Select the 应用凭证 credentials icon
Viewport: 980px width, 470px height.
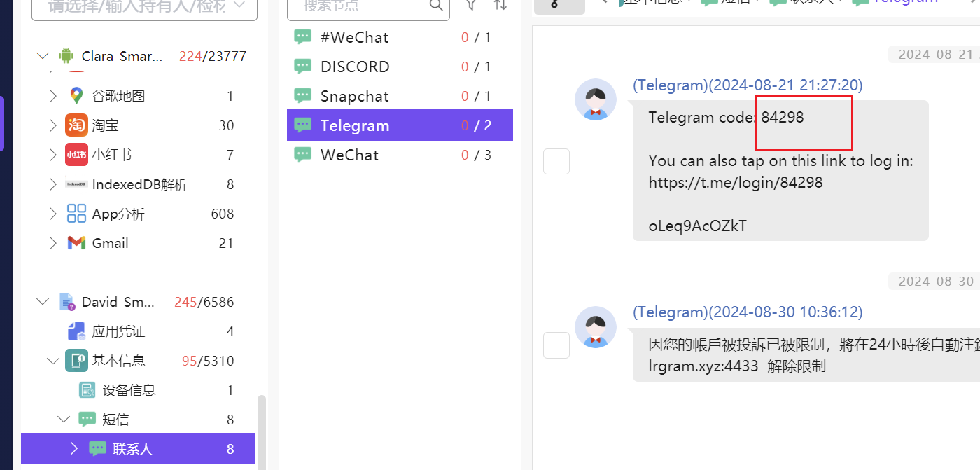(76, 331)
